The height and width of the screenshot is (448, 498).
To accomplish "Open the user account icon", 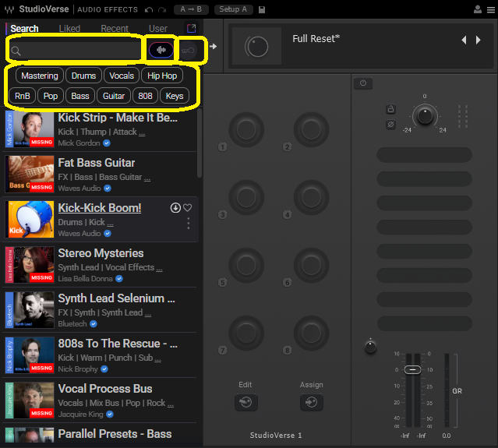I will (478, 9).
